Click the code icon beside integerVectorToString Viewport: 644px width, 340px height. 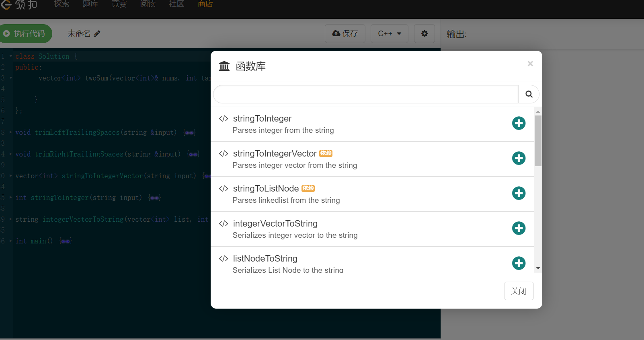pyautogui.click(x=224, y=224)
